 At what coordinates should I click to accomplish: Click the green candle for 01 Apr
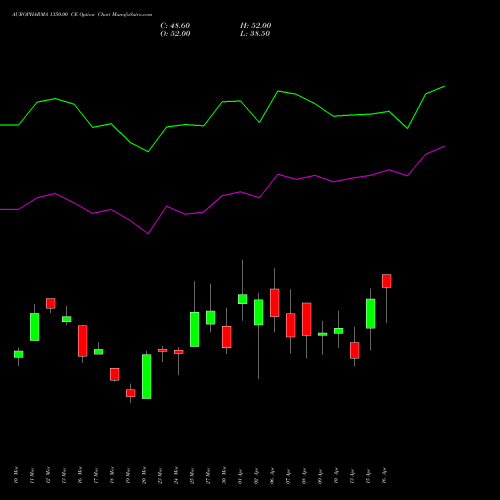243,299
